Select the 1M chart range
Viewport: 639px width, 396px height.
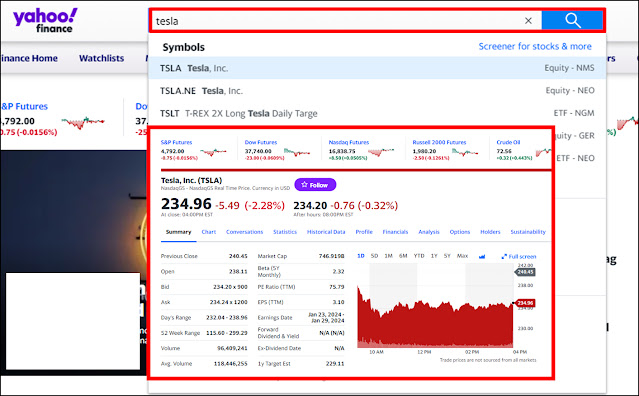[388, 256]
